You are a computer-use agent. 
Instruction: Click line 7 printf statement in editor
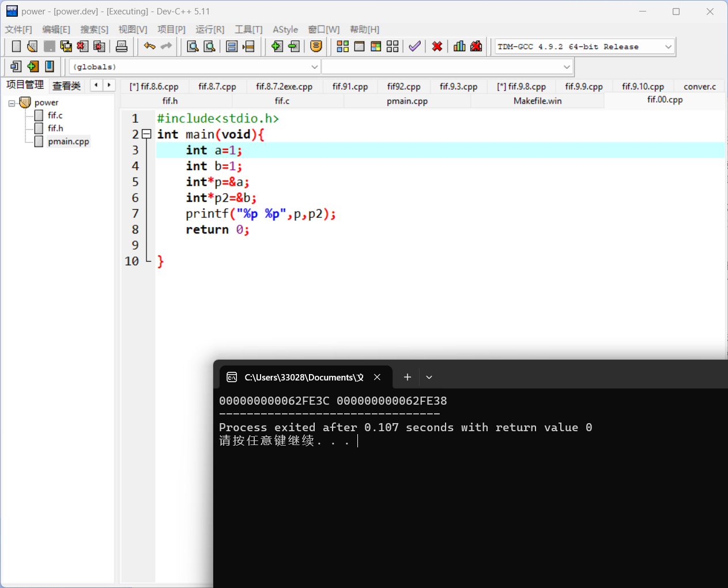click(261, 214)
